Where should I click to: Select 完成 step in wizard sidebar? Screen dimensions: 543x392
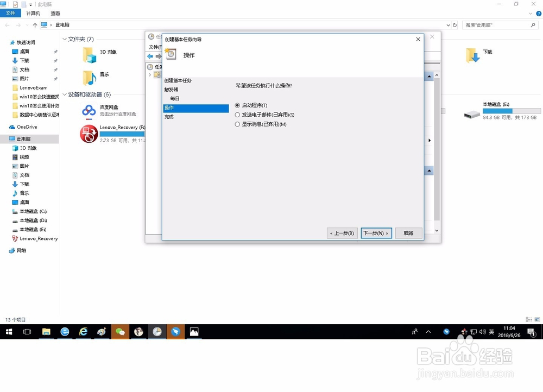pyautogui.click(x=169, y=117)
